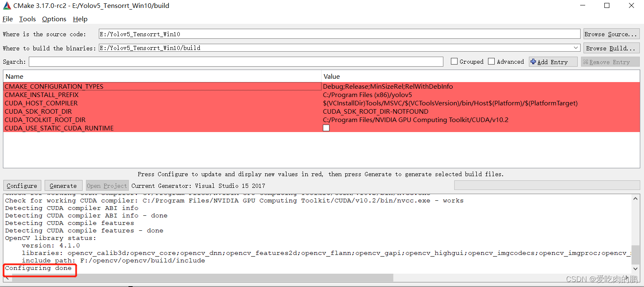Image resolution: width=644 pixels, height=287 pixels.
Task: Click the Current Generator Visual Studio label
Action: point(198,186)
